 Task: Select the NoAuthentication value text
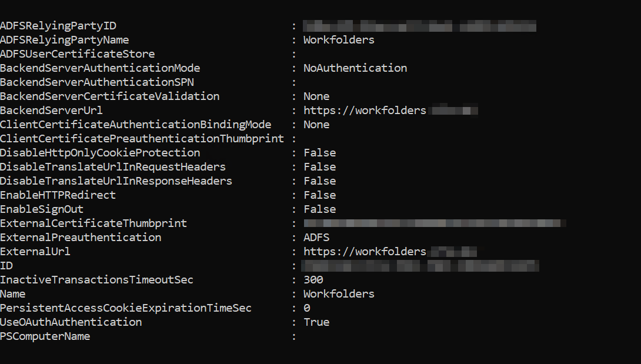click(x=355, y=68)
